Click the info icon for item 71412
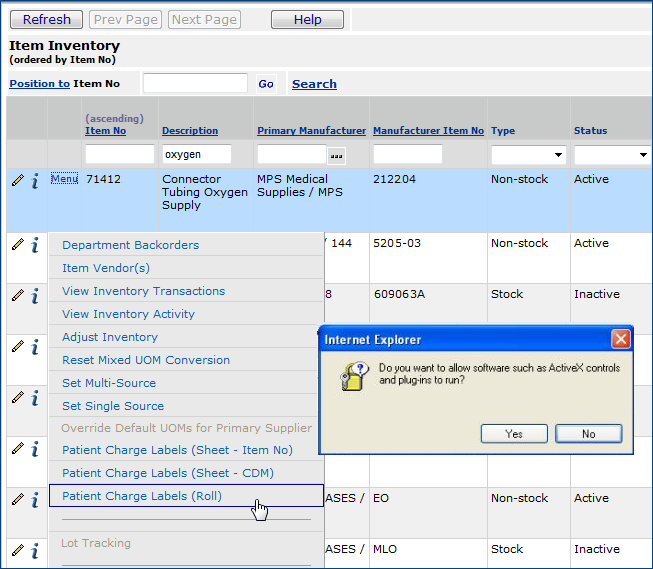The image size is (653, 569). tap(35, 180)
